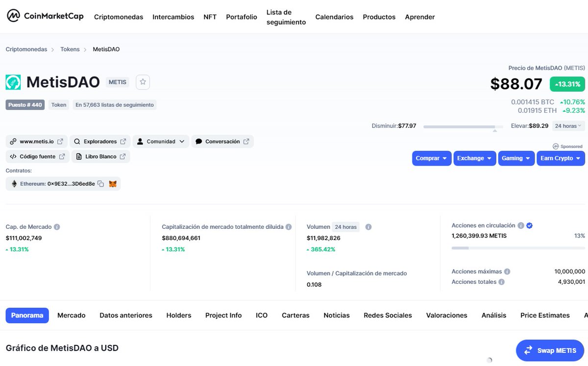
Task: Switch to the Noticias tab
Action: coord(337,316)
